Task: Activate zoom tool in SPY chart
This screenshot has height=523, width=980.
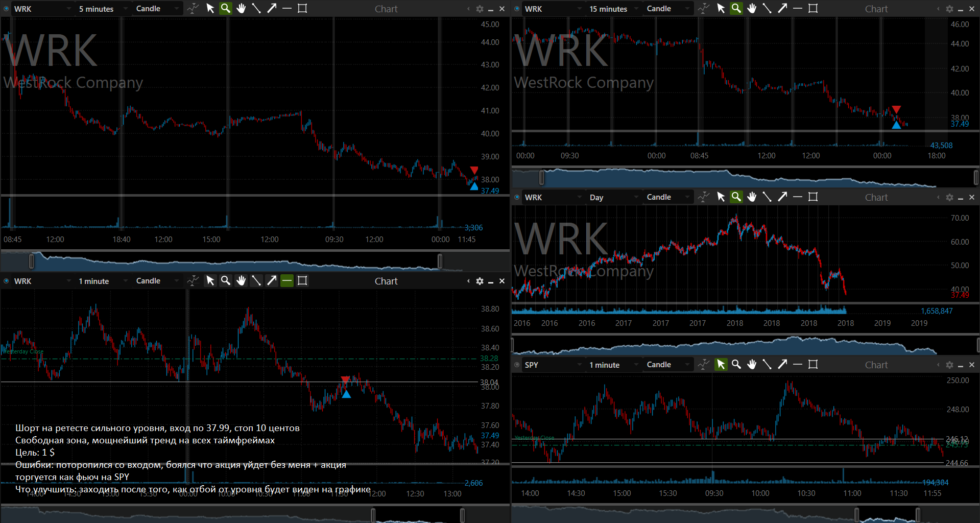Action: (736, 365)
